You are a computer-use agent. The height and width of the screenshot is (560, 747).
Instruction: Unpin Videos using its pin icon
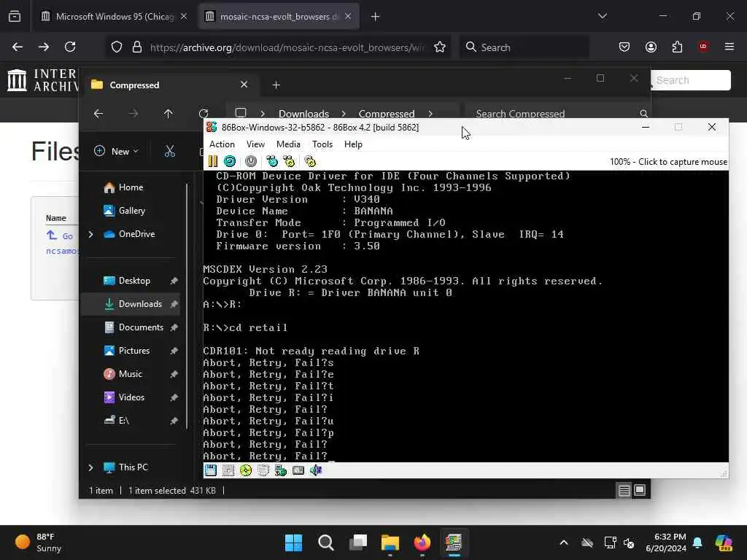click(174, 397)
